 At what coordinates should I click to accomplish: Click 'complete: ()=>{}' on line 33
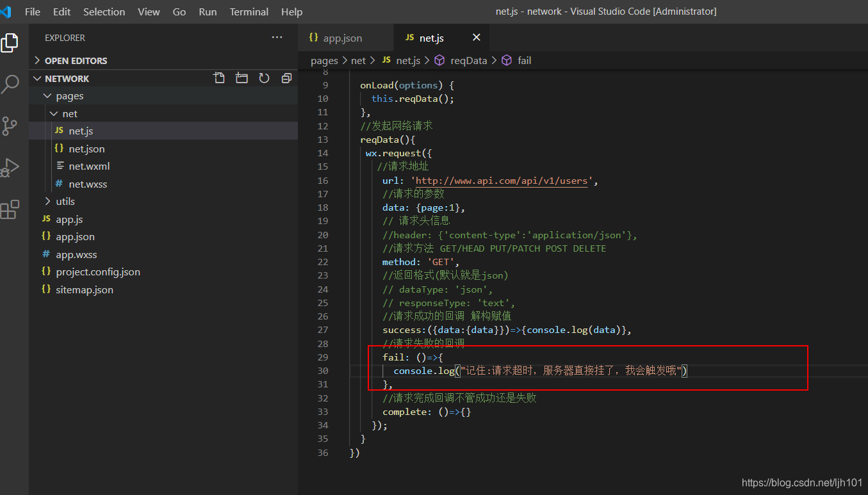(427, 412)
